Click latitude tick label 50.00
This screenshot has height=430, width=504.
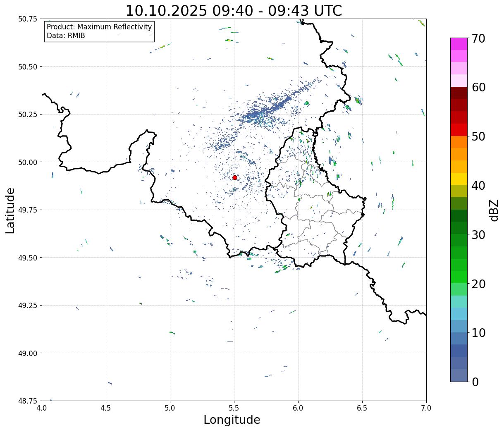[x=28, y=162]
